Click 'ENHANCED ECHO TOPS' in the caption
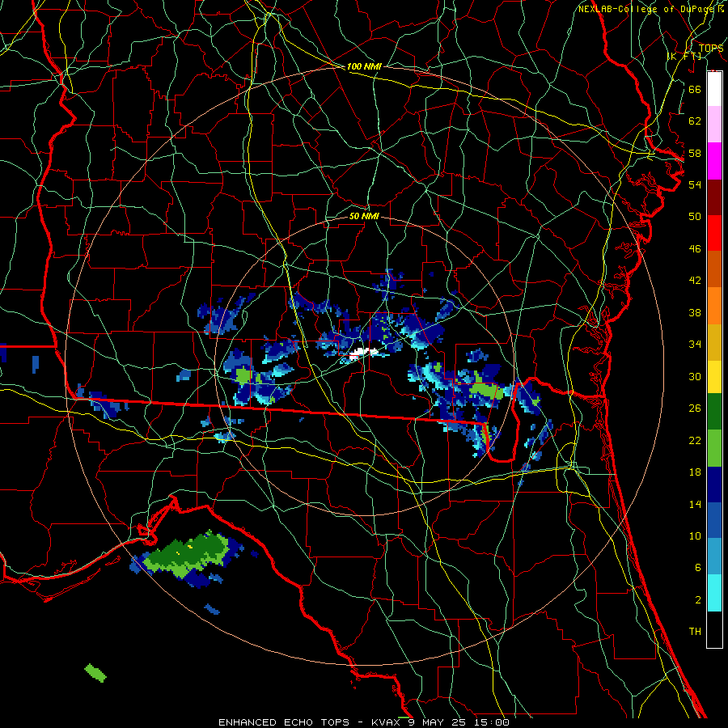The width and height of the screenshot is (728, 728). (x=284, y=722)
